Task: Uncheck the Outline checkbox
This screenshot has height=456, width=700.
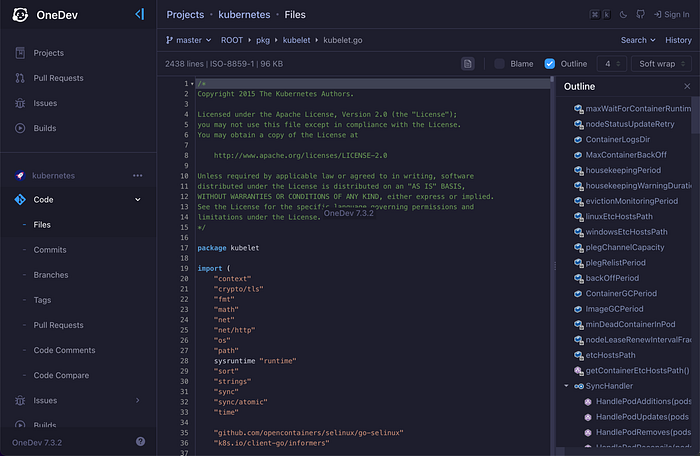Action: [550, 64]
